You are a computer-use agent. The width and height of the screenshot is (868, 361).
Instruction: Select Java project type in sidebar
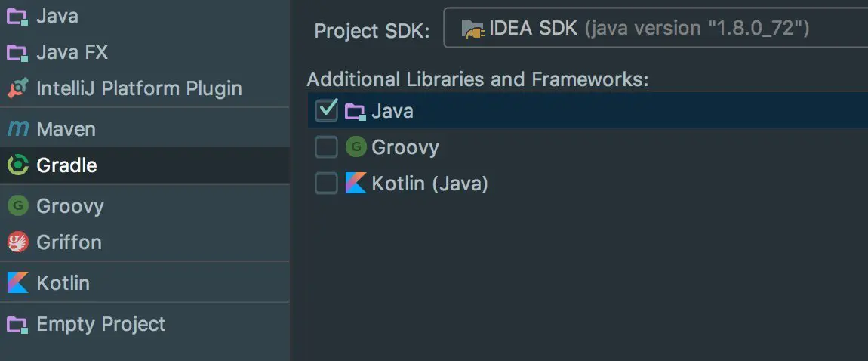(57, 16)
